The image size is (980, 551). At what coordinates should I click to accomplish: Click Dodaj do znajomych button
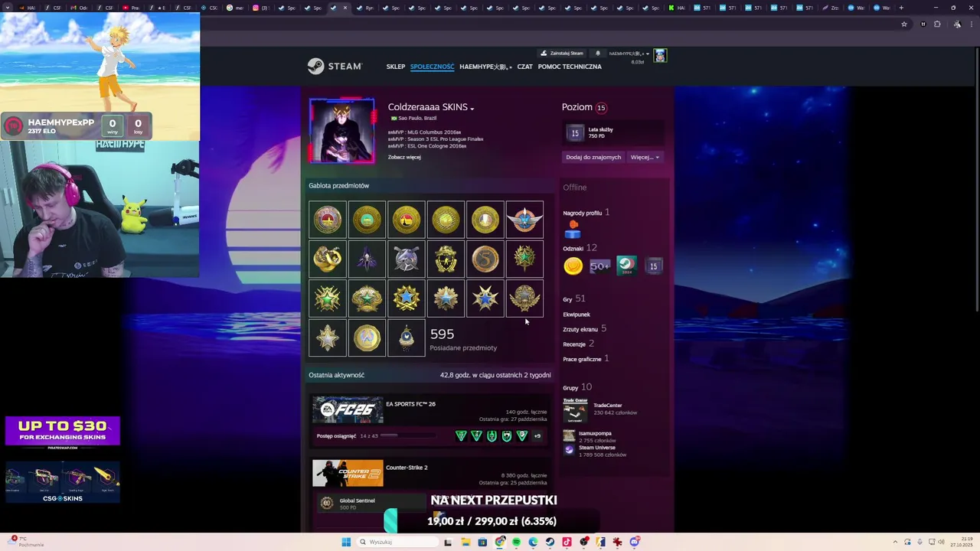click(x=593, y=157)
